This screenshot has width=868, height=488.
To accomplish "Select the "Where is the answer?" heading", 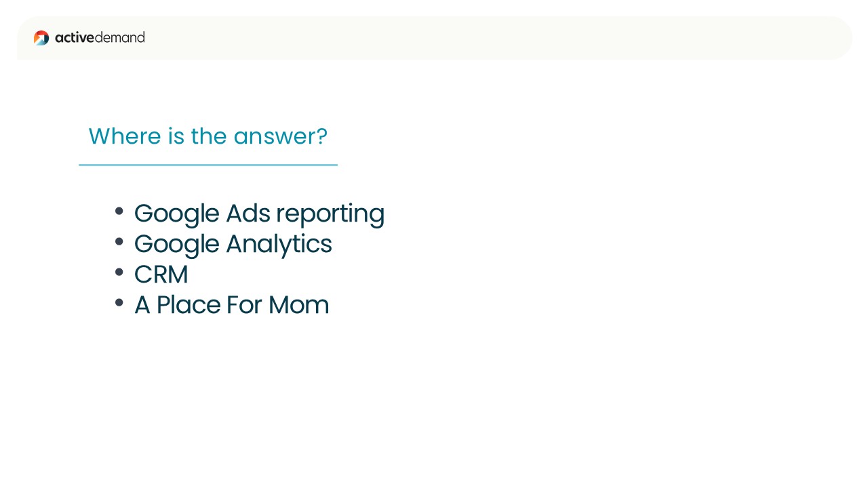I will pos(208,136).
